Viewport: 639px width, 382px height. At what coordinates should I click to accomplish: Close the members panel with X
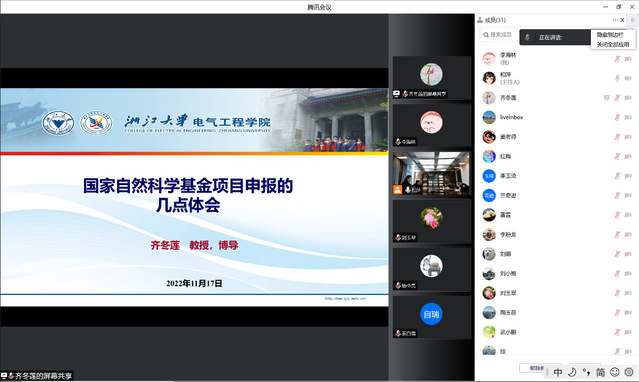pos(622,20)
